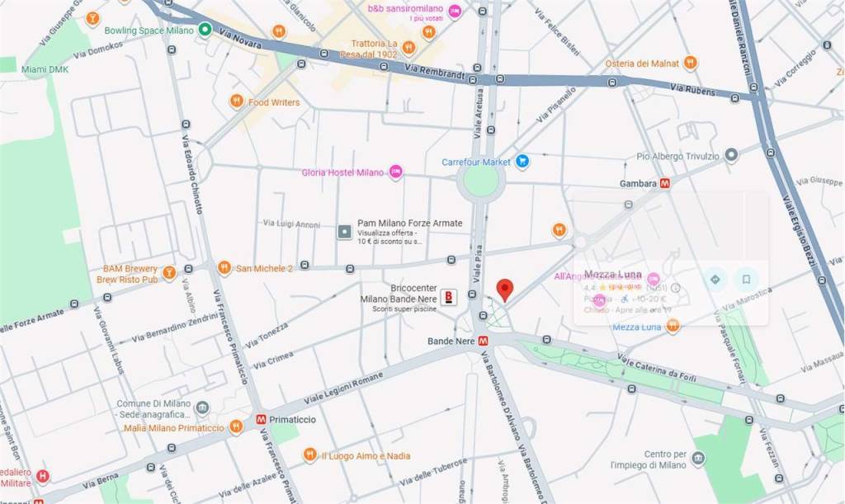Select the Gambara metro station icon
845x504 pixels.
point(665,183)
